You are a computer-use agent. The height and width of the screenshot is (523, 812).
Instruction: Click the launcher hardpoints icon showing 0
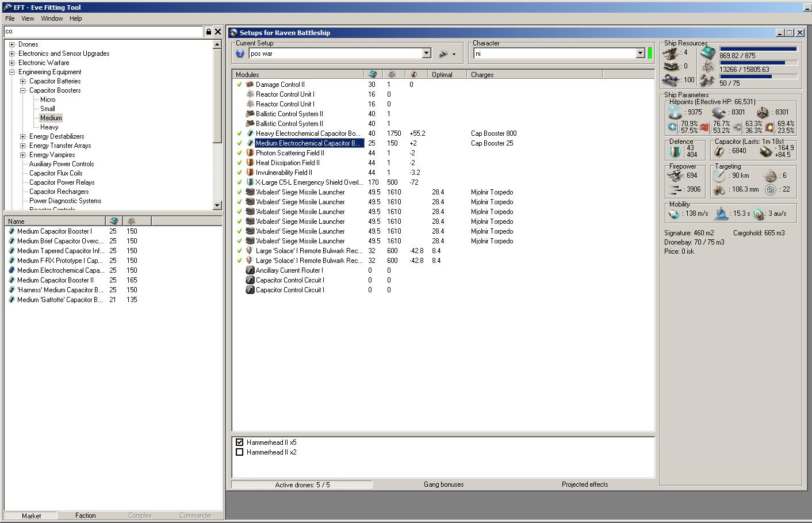click(671, 66)
